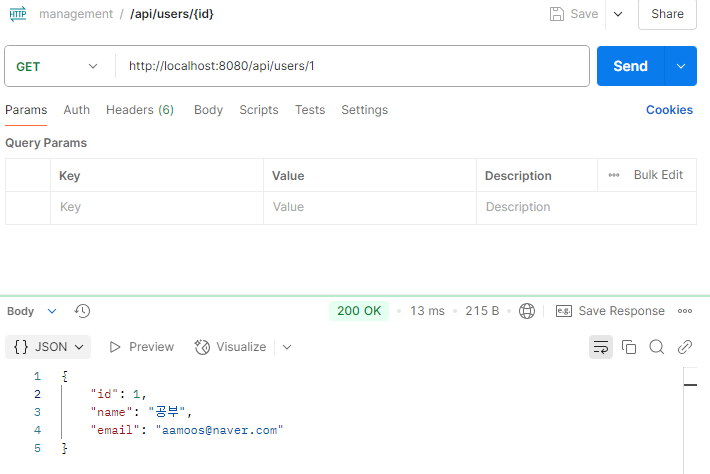Click the request URL input field

coord(352,66)
